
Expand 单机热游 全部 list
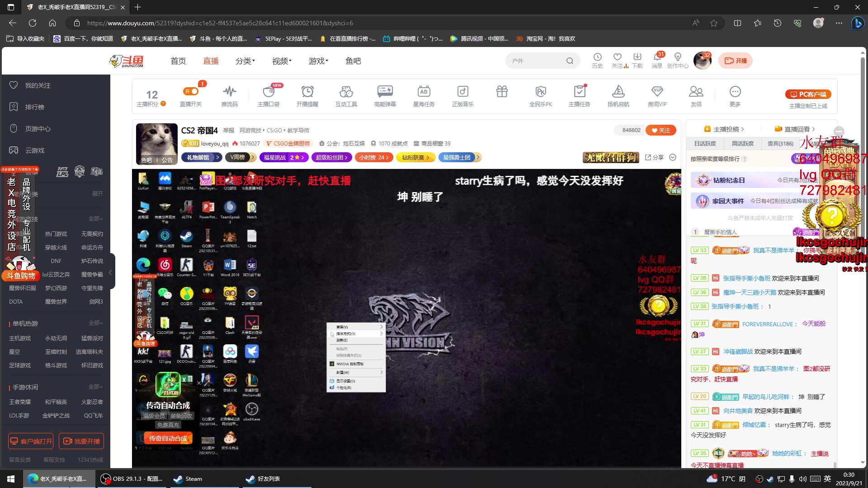[95, 323]
